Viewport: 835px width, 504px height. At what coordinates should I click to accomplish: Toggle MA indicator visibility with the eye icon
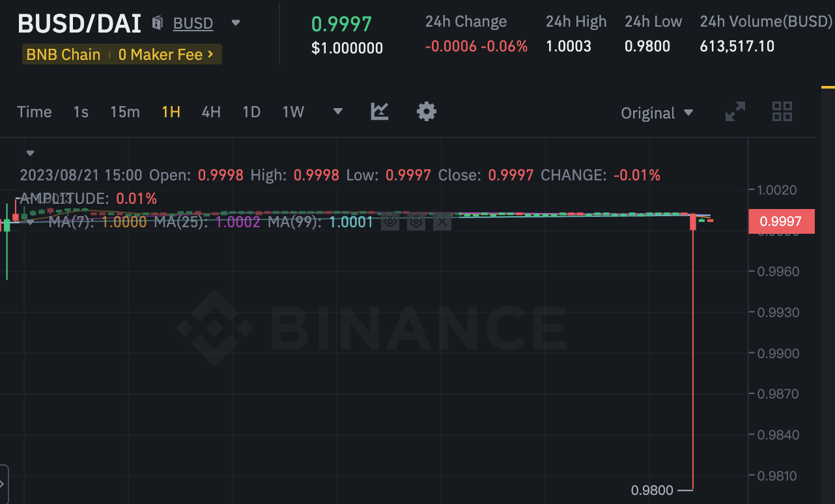390,221
